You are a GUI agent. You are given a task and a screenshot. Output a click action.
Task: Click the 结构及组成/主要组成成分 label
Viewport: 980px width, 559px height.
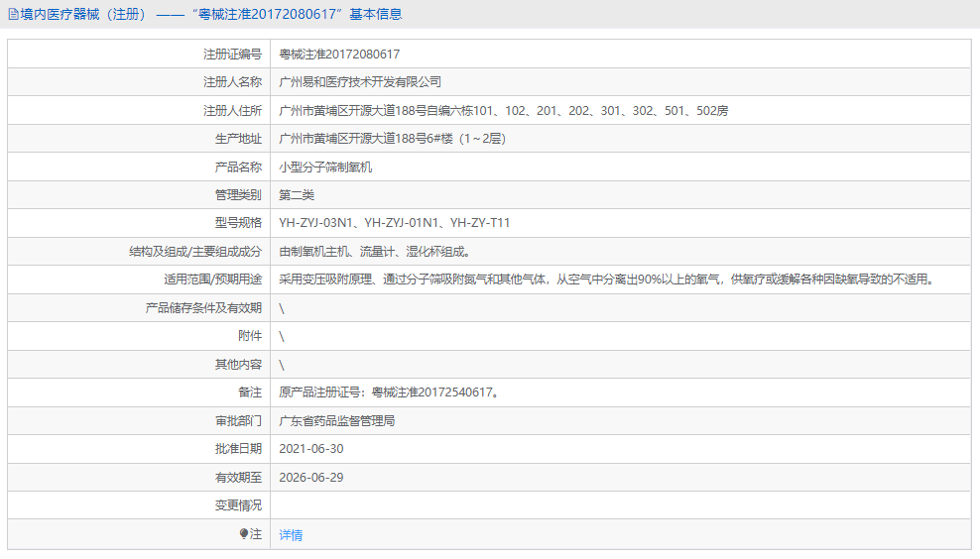[x=195, y=251]
